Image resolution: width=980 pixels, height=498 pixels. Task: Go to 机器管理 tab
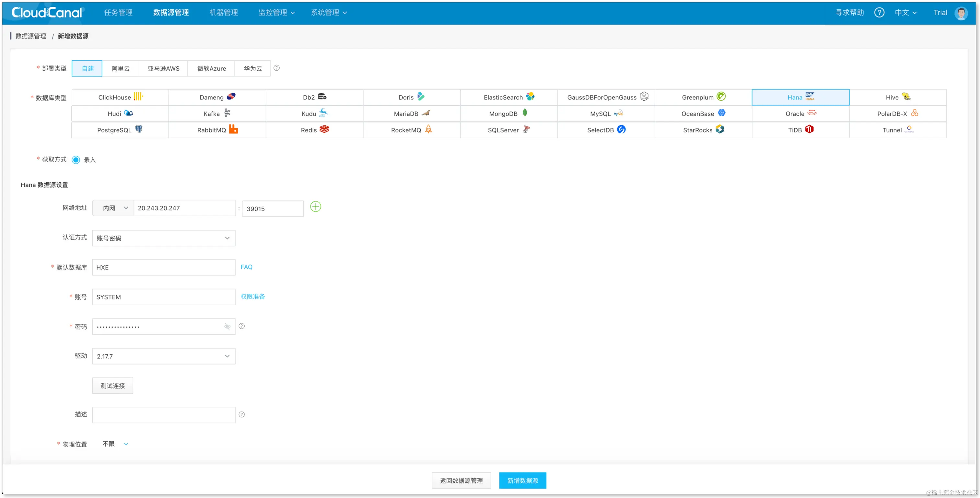point(224,13)
